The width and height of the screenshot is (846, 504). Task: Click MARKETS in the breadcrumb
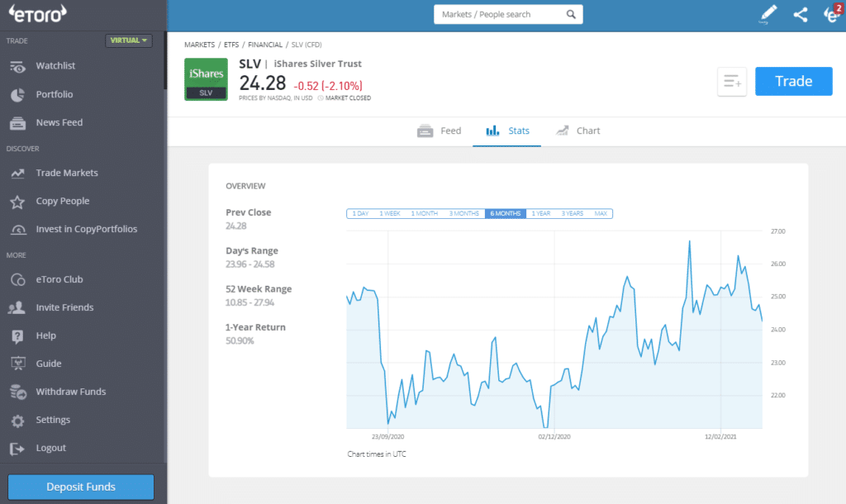[x=200, y=45]
